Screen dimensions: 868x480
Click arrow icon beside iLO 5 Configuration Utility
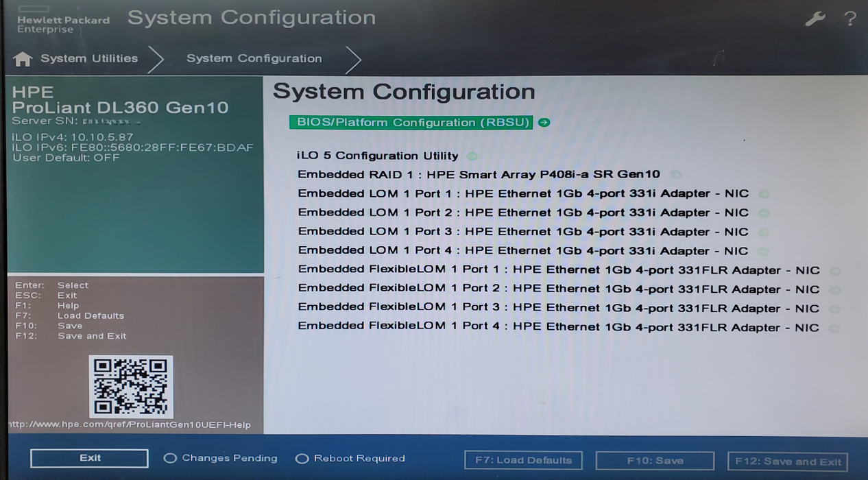(x=472, y=156)
